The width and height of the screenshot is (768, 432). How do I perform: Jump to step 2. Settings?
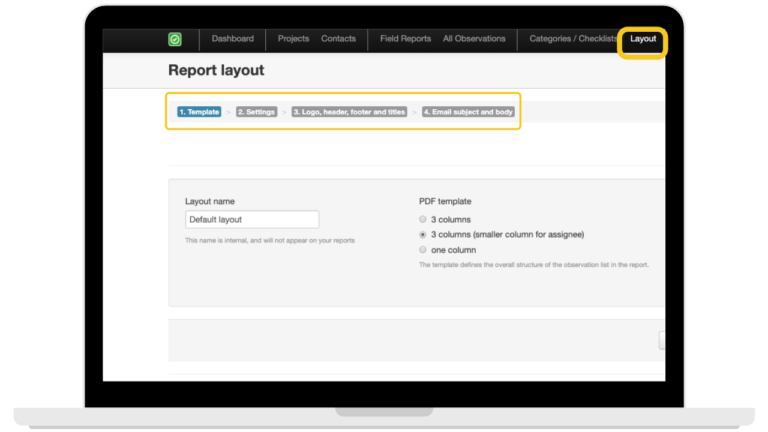point(257,112)
